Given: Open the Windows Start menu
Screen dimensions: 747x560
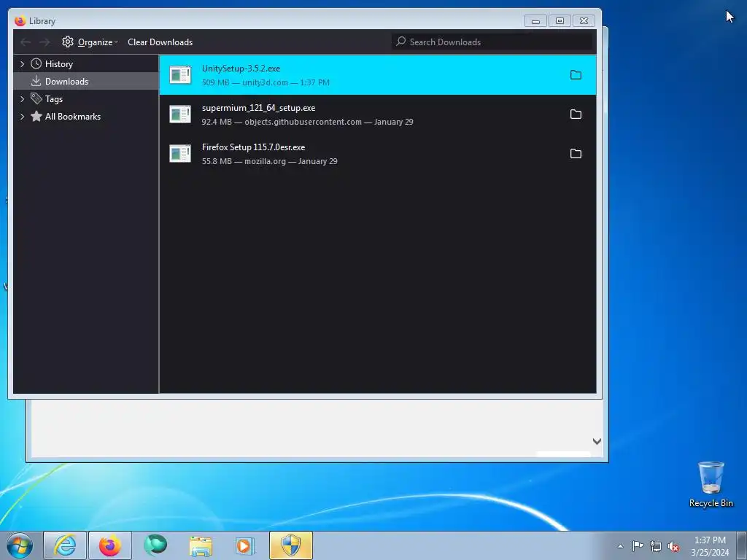Looking at the screenshot, I should [x=19, y=545].
